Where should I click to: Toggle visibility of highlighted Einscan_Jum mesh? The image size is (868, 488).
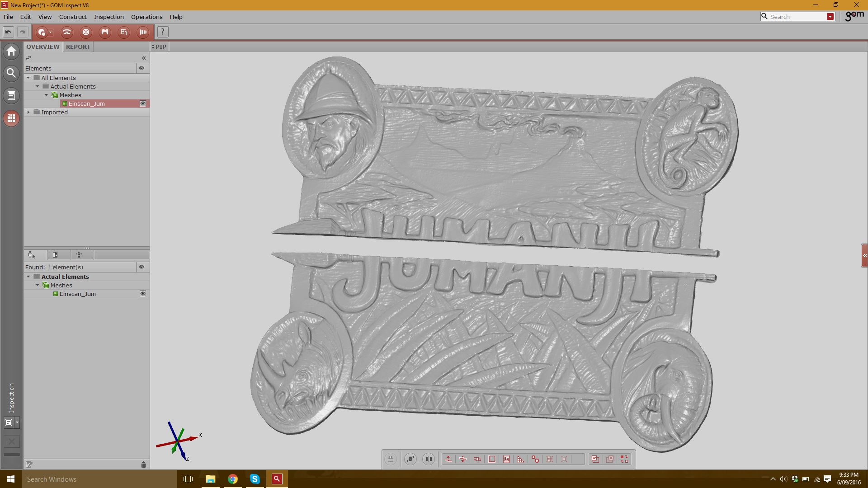(x=143, y=103)
